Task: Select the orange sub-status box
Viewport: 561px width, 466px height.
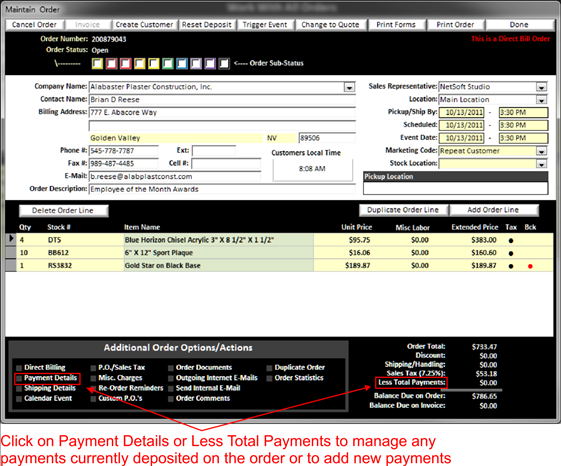Action: pos(140,64)
